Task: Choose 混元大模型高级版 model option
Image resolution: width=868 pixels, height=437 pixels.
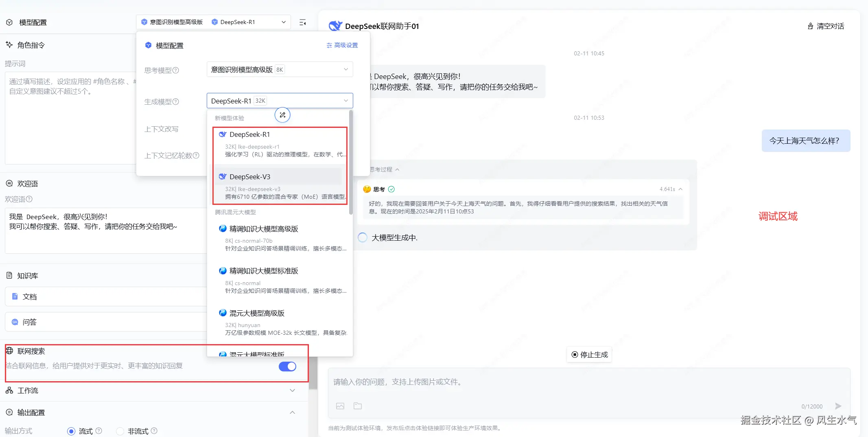Action: click(280, 323)
